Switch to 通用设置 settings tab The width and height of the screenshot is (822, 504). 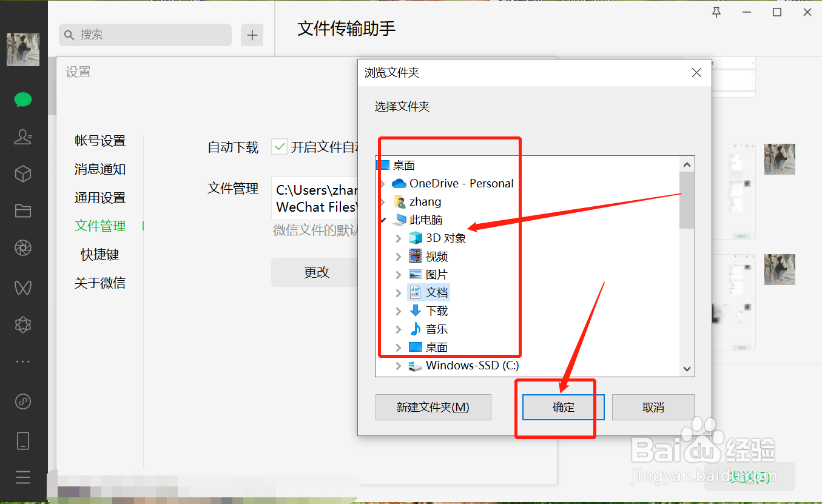coord(100,198)
